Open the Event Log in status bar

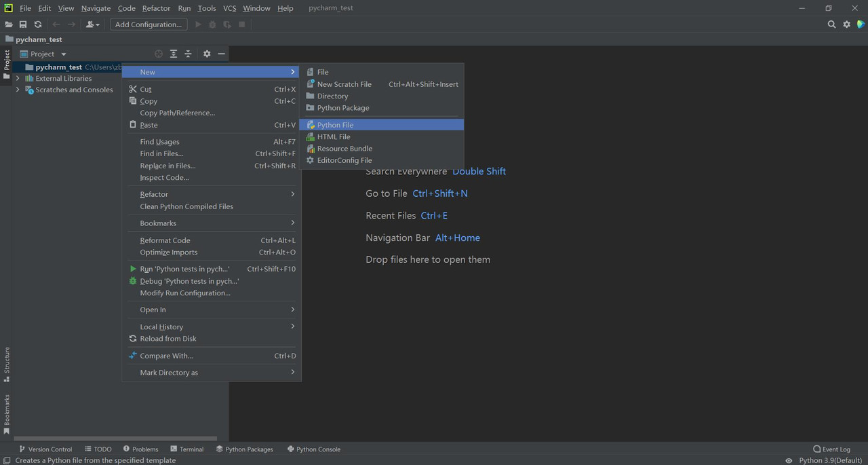click(x=831, y=449)
